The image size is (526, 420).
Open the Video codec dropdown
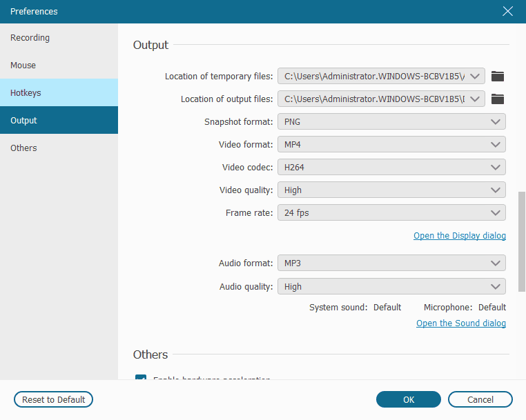click(391, 168)
